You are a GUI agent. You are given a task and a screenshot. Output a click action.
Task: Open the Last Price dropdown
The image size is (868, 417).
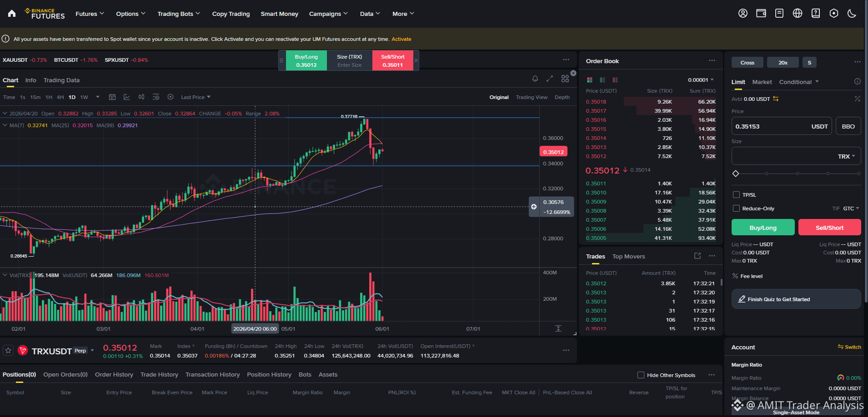coord(196,97)
